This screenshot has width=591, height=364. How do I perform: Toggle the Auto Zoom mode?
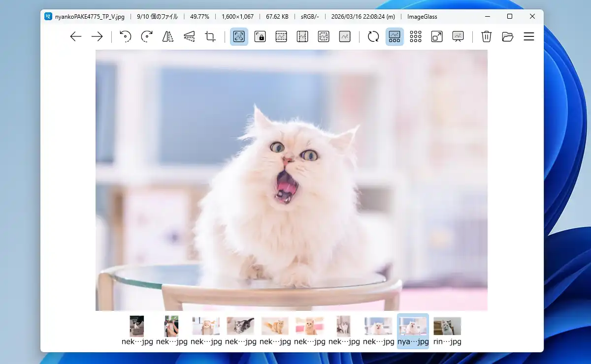(x=239, y=36)
